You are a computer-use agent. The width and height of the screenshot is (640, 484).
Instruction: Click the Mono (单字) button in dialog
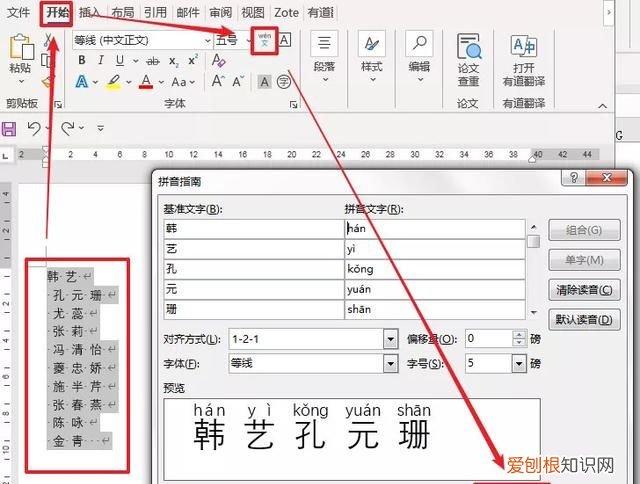(584, 260)
